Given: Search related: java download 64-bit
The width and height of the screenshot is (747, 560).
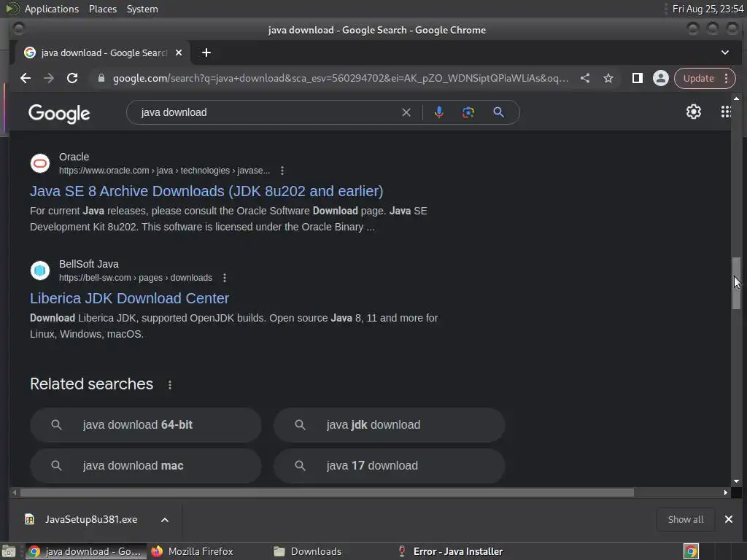Looking at the screenshot, I should [x=146, y=425].
